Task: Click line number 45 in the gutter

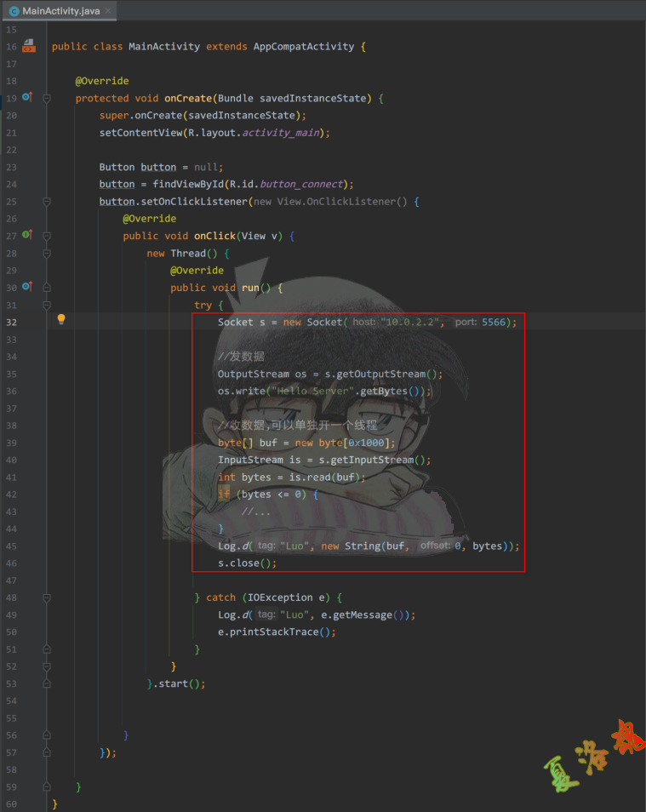Action: [x=11, y=546]
